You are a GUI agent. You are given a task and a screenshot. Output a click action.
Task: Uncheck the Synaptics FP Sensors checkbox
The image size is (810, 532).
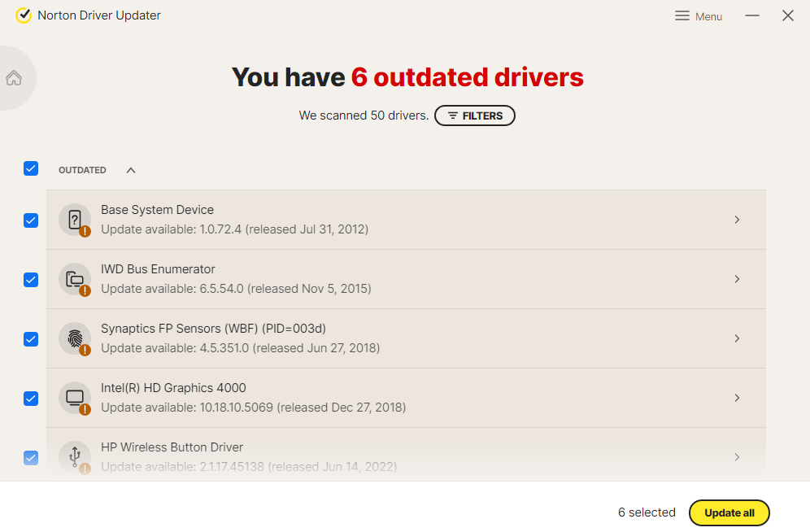point(31,339)
